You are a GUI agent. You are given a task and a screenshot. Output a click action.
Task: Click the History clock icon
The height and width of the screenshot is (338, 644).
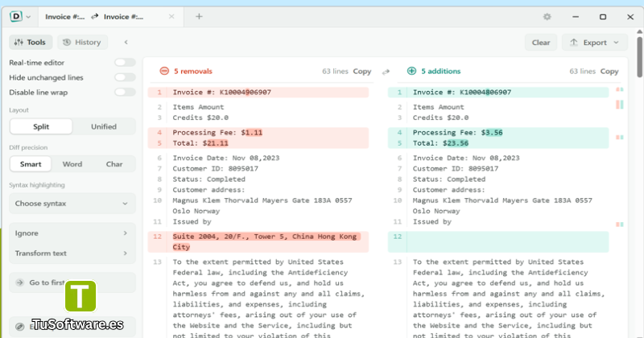coord(67,43)
